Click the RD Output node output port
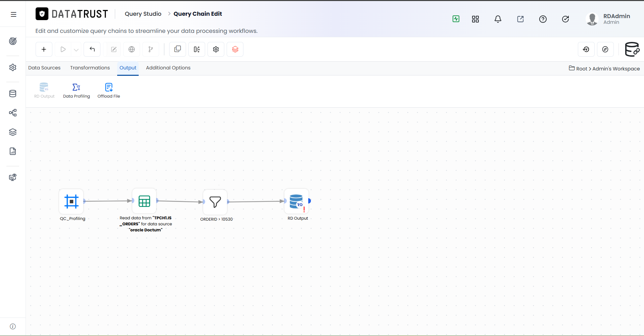644x336 pixels. [310, 201]
